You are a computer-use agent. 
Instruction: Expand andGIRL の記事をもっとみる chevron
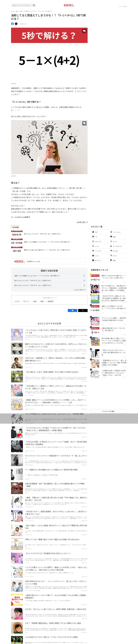[x=85, y=261]
